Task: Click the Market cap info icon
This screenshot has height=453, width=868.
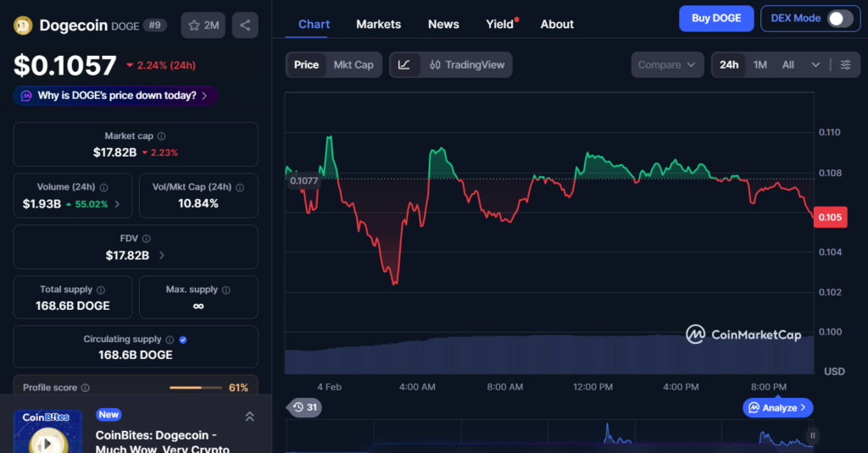Action: click(161, 136)
